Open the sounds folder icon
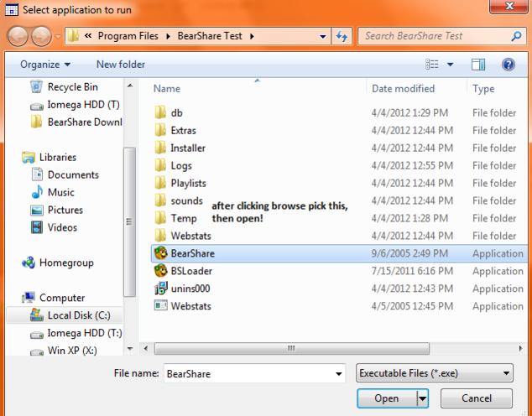The image size is (532, 416). [160, 200]
